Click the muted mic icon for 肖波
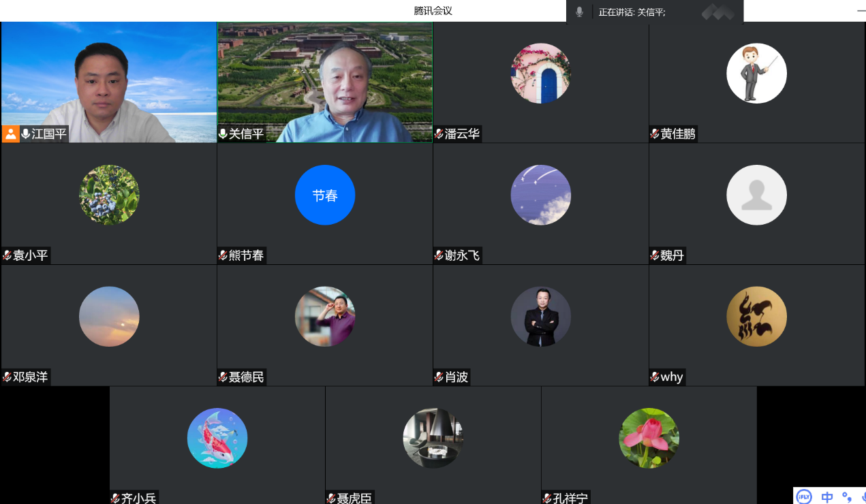866x504 pixels. pyautogui.click(x=439, y=377)
